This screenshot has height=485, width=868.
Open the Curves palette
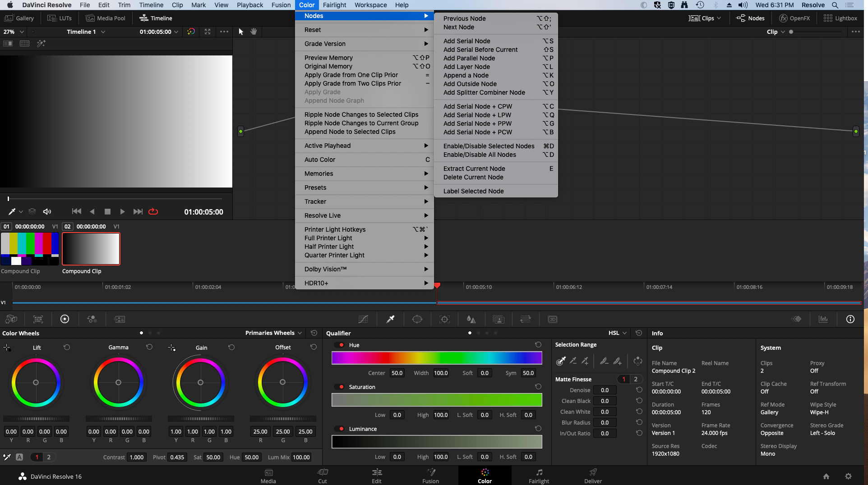coord(363,319)
